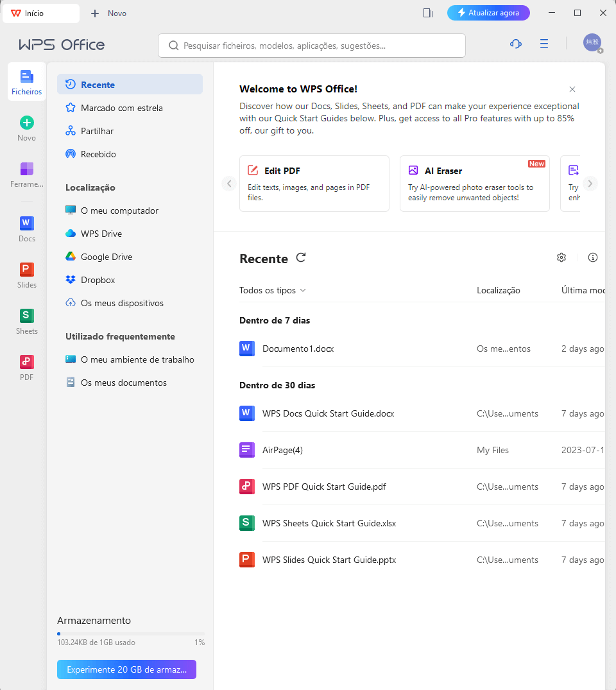This screenshot has height=690, width=616.
Task: Click the file search input field
Action: tap(311, 46)
